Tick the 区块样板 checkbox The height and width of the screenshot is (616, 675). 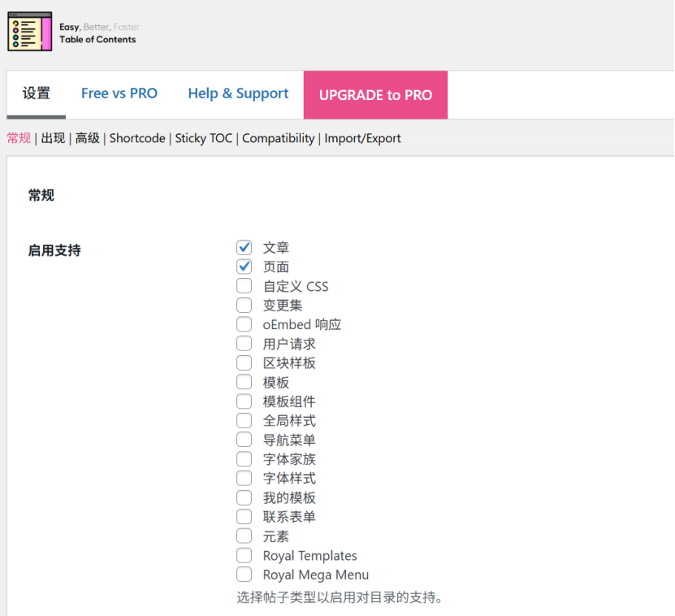(244, 362)
